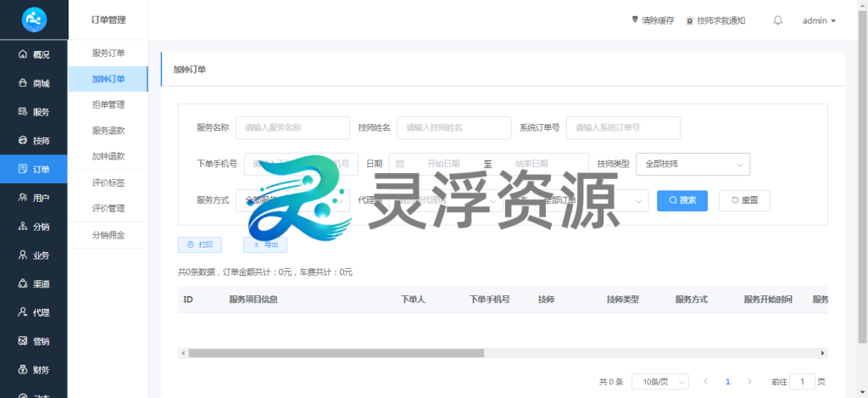Focus the 服务名称 input field
Viewport: 868px width, 398px height.
[292, 127]
